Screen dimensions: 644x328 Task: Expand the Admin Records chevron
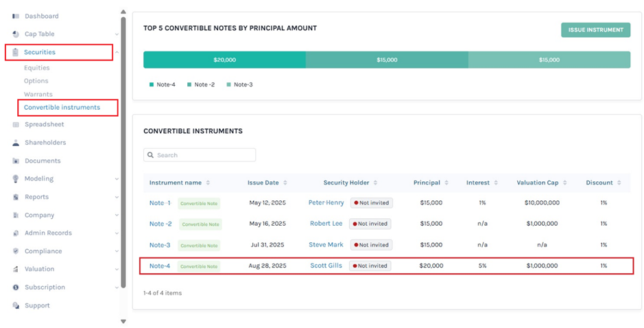tap(117, 233)
